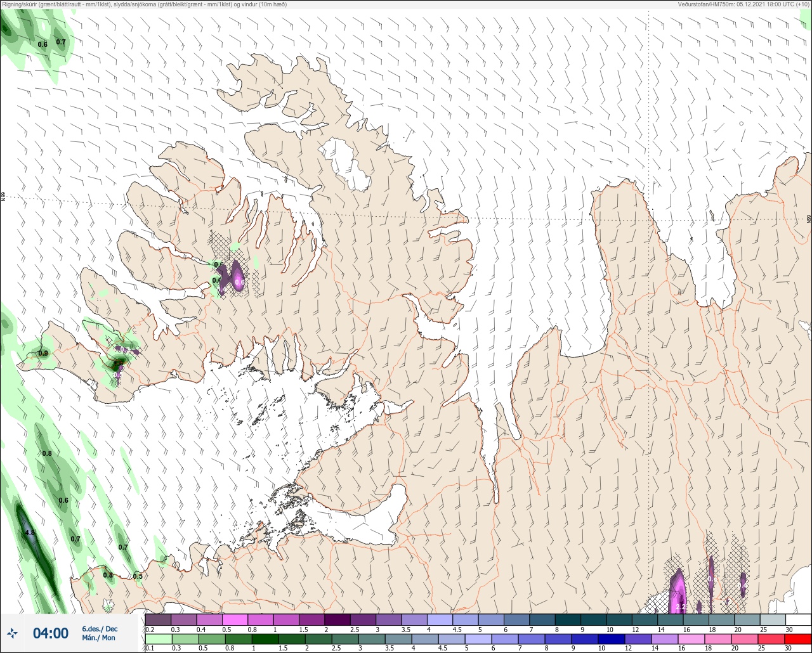Click the 2.2 snowfall value on map
This screenshot has height=653, width=812.
click(680, 607)
